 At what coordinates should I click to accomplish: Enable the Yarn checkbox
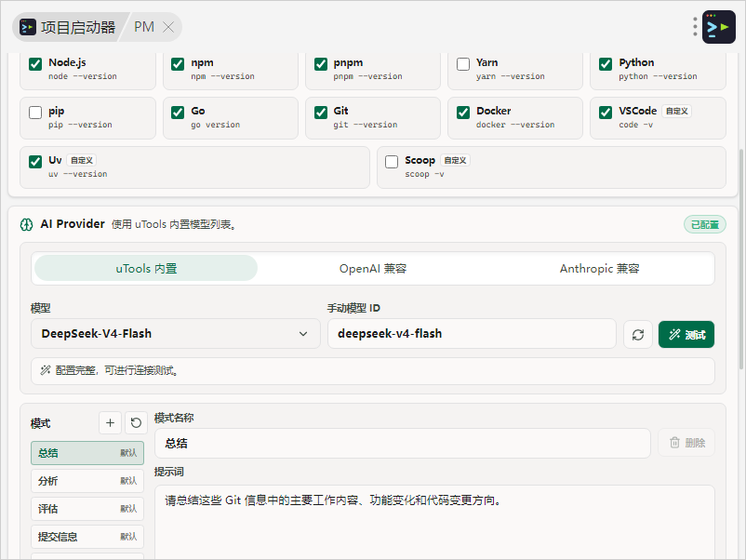463,64
